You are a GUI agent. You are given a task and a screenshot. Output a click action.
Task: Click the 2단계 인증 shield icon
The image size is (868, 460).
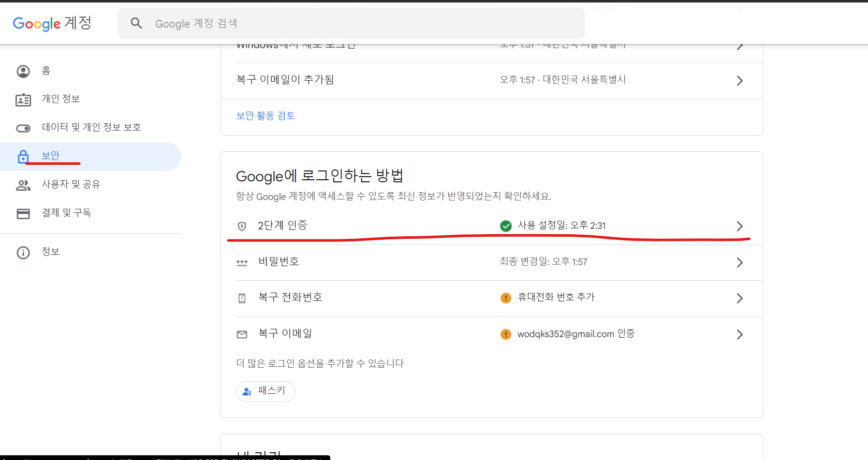click(x=242, y=226)
